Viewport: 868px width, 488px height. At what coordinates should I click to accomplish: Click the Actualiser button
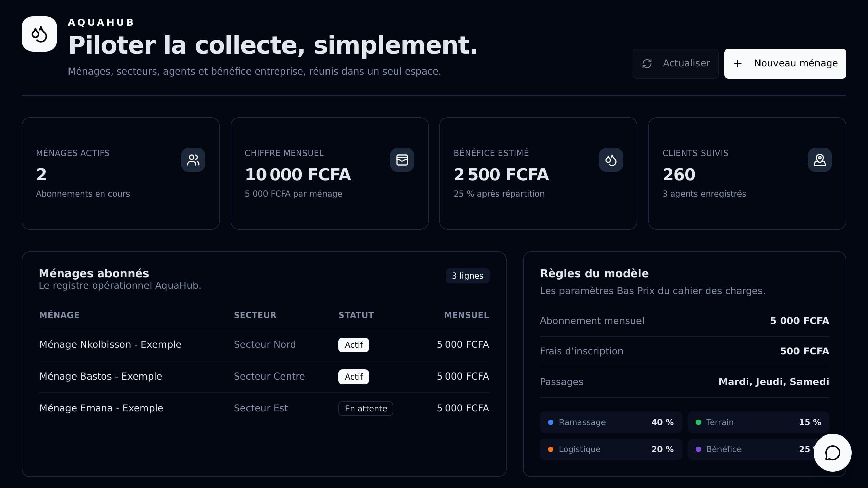(x=675, y=64)
